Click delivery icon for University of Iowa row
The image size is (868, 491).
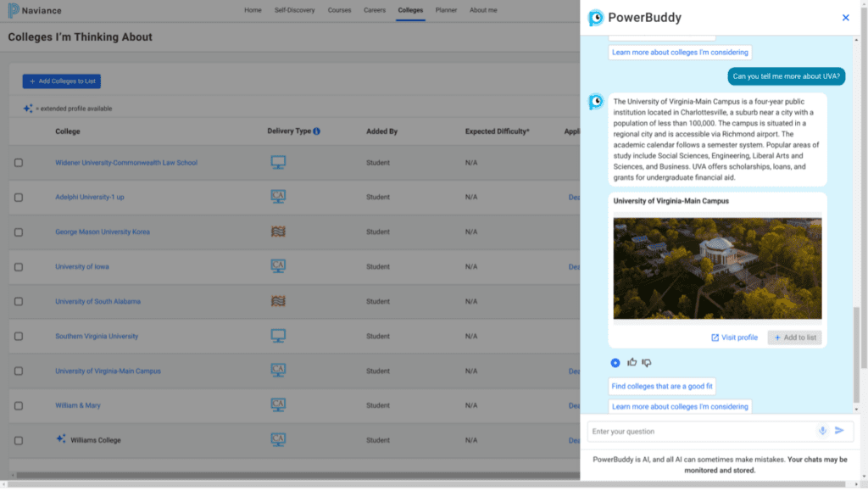coord(278,266)
